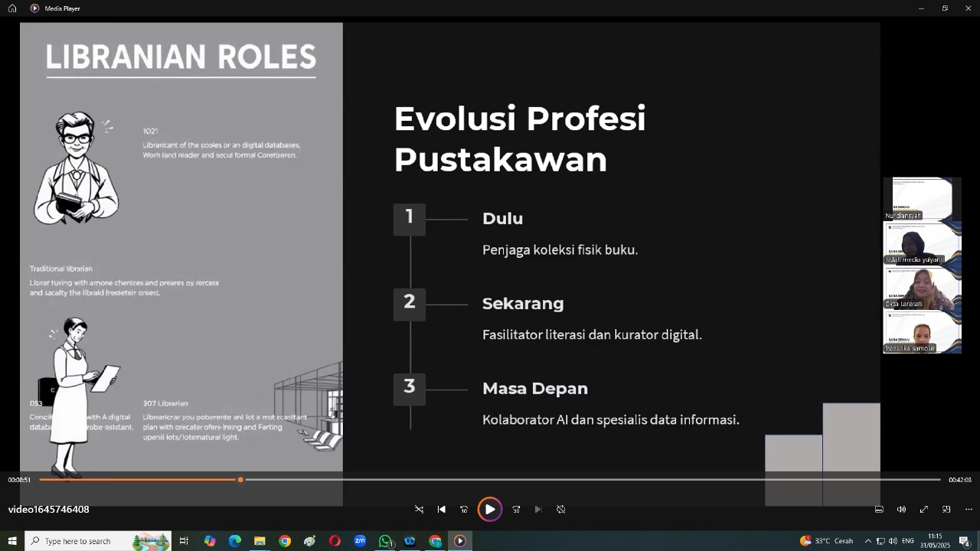Toggle shuffle mode
The image size is (980, 551).
click(x=419, y=510)
